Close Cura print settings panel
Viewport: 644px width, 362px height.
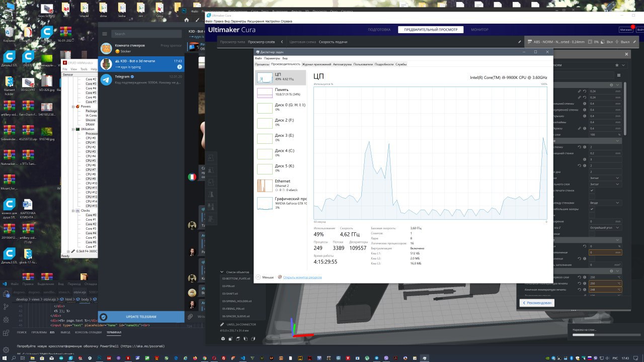pyautogui.click(x=626, y=54)
